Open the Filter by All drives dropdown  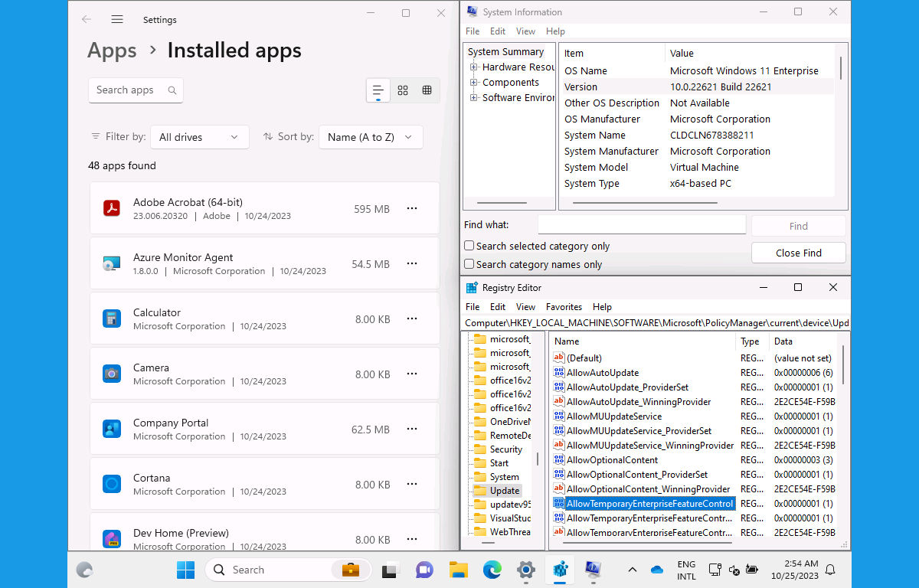pyautogui.click(x=199, y=136)
